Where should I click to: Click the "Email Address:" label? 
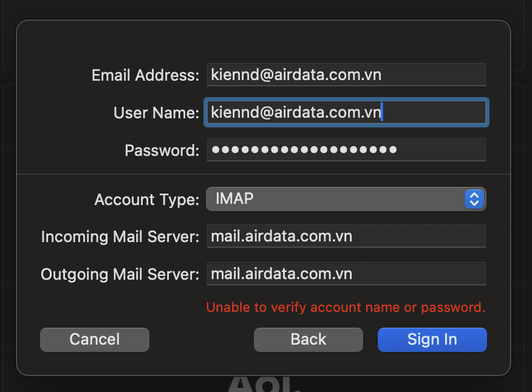tap(145, 75)
